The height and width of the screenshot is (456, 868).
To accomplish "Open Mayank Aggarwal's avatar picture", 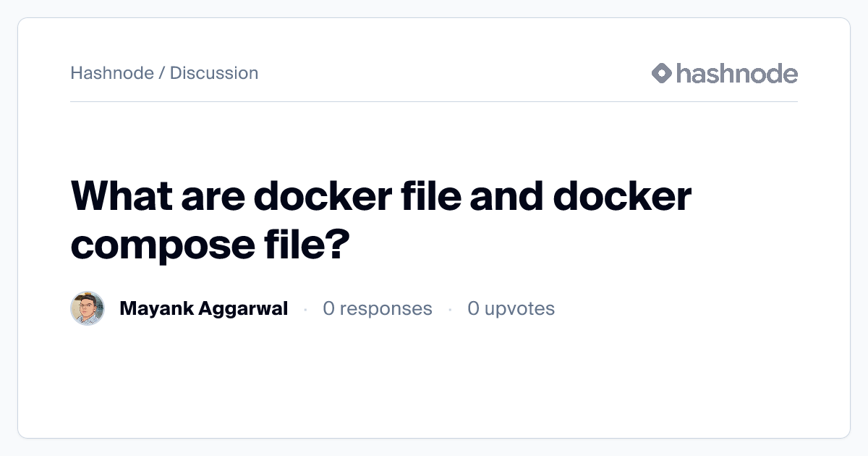I will 88,309.
